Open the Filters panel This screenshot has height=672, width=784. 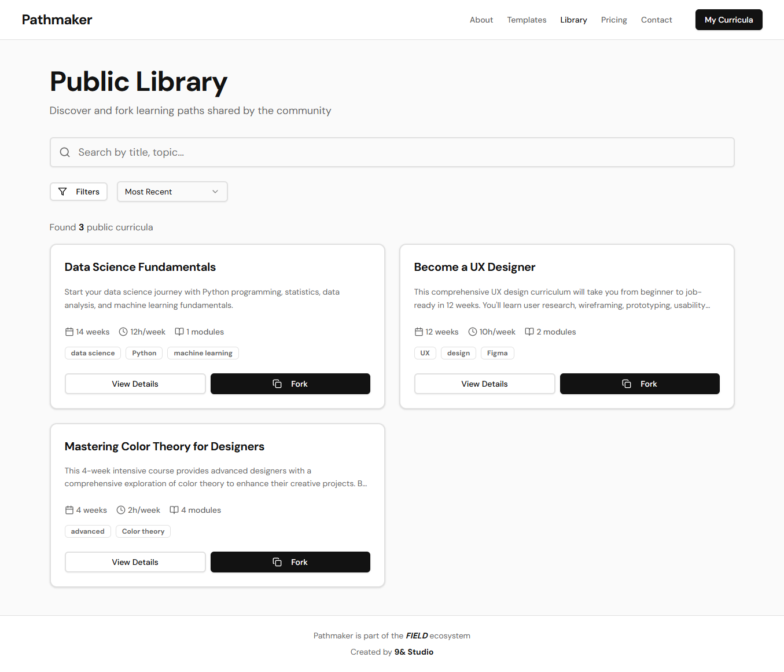coord(78,192)
